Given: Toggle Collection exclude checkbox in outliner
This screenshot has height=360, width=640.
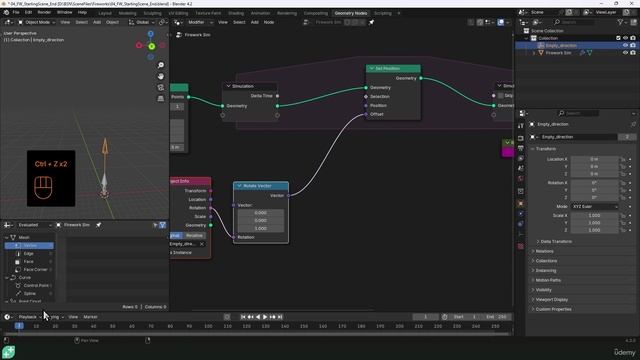Looking at the screenshot, I should 618,38.
